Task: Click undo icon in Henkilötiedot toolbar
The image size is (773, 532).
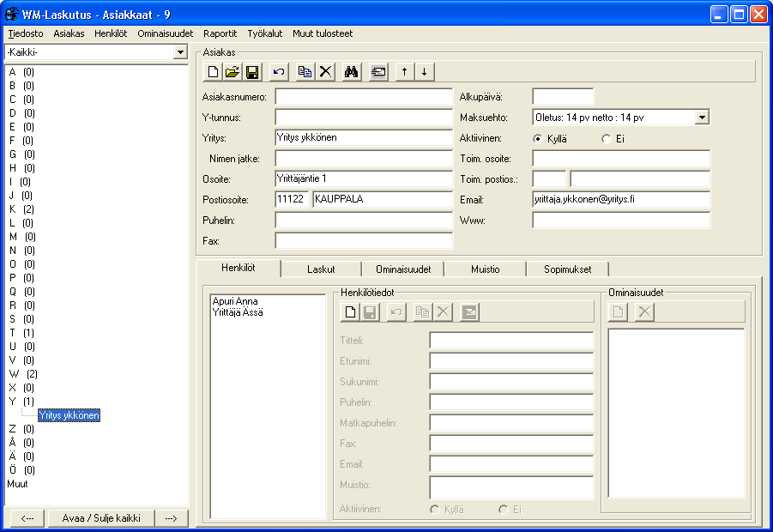Action: [x=396, y=312]
